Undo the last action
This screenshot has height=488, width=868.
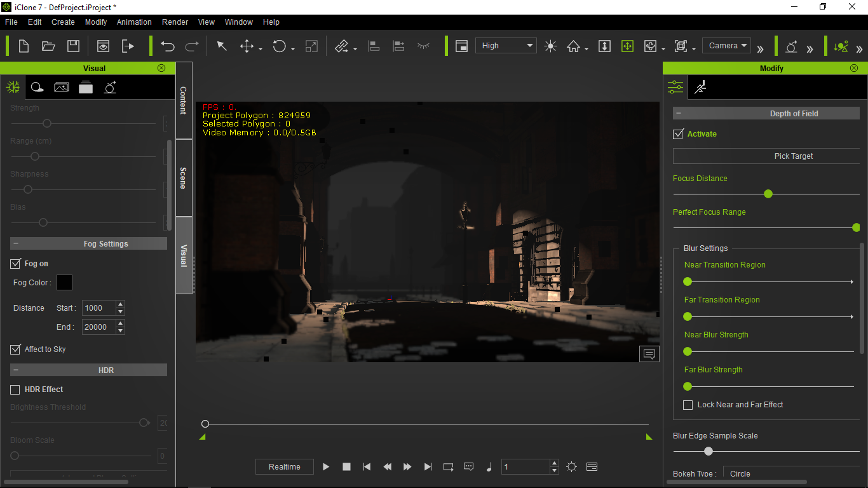[x=168, y=46]
